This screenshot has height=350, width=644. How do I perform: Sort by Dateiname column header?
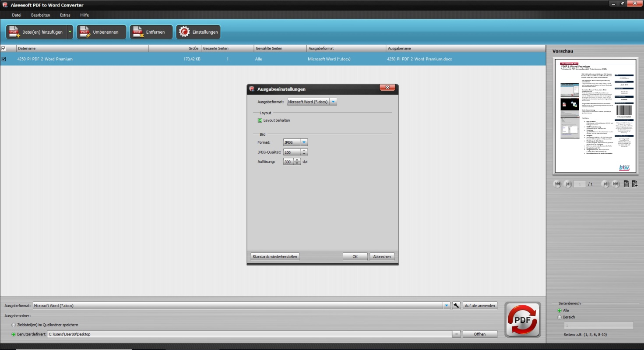[82, 48]
